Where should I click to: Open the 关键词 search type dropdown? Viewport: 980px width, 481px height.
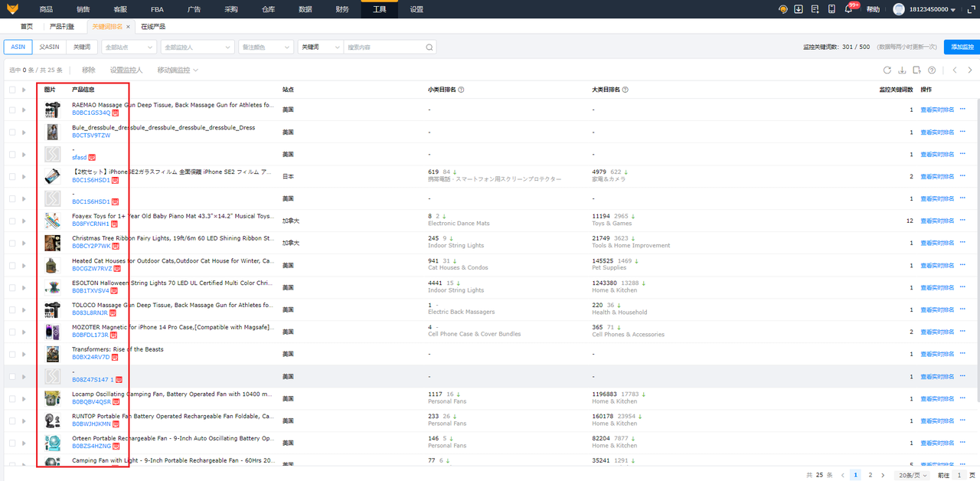point(320,47)
